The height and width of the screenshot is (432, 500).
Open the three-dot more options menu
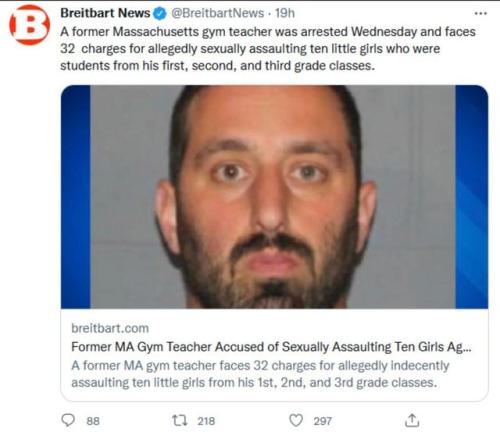click(480, 14)
